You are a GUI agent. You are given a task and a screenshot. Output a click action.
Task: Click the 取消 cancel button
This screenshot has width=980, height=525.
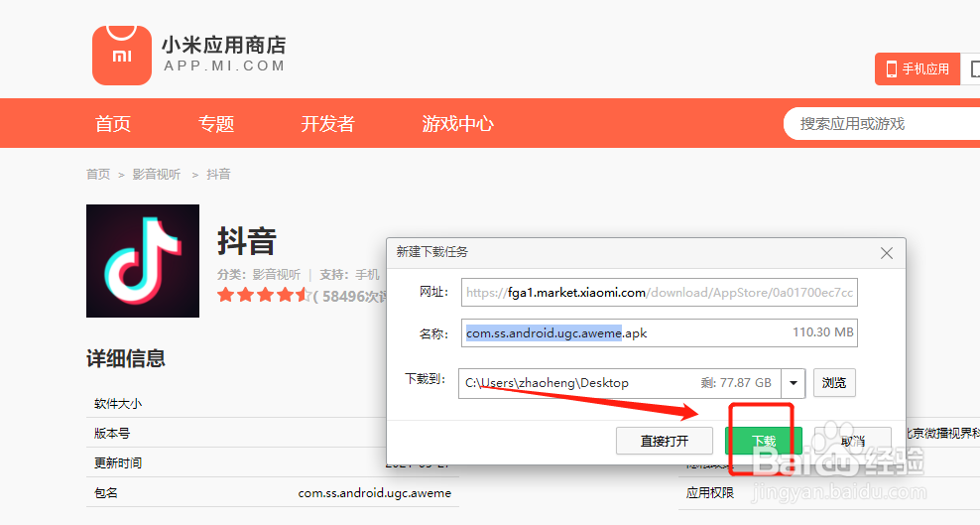point(852,442)
